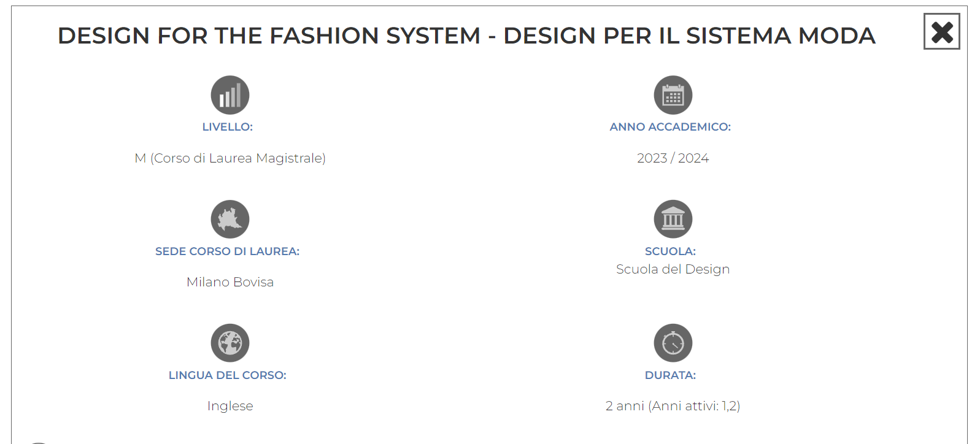Click the Design for the Fashion System title
The width and height of the screenshot is (980, 444).
(x=466, y=36)
